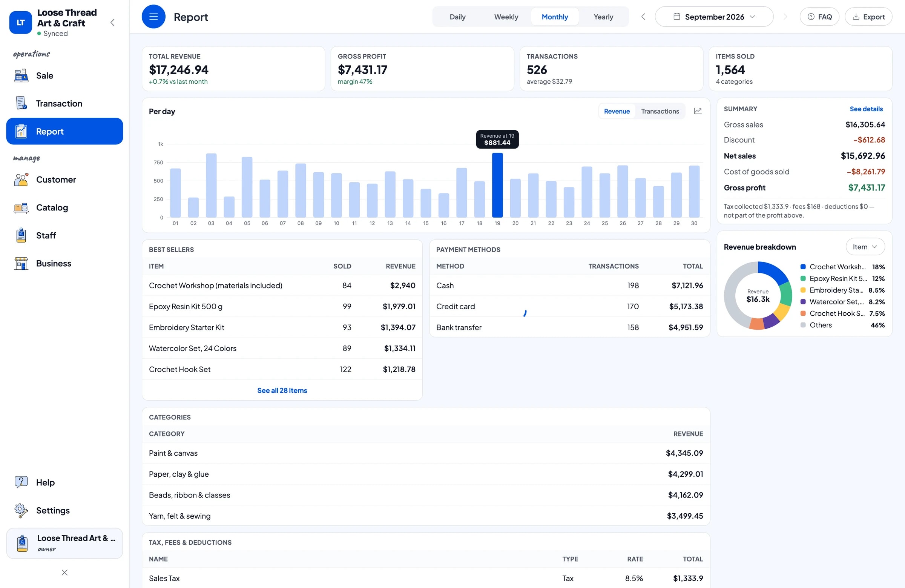Click the Help question mark icon

coord(21,482)
